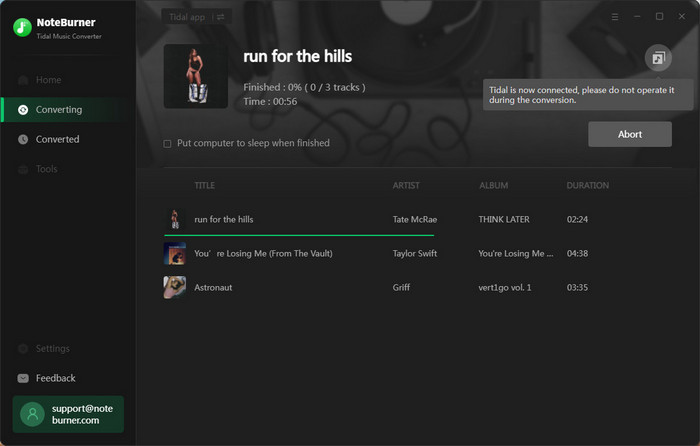Click album 'THINK LATER'
The height and width of the screenshot is (446, 700).
(x=504, y=219)
